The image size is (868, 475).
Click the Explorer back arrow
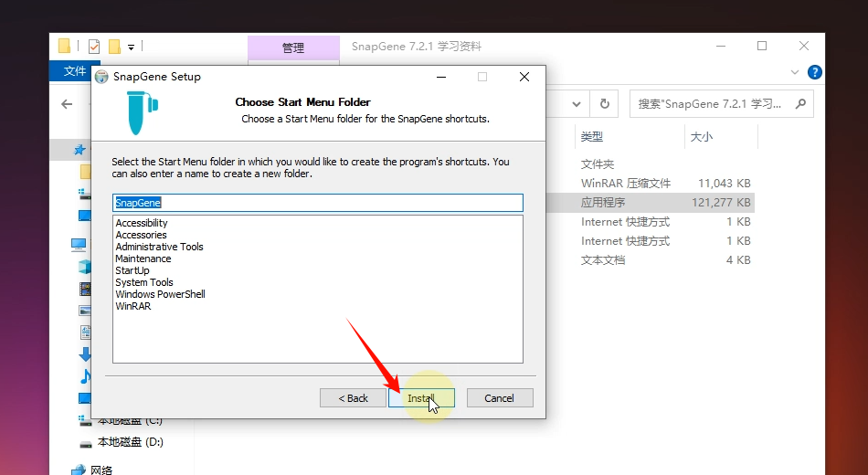(x=67, y=104)
